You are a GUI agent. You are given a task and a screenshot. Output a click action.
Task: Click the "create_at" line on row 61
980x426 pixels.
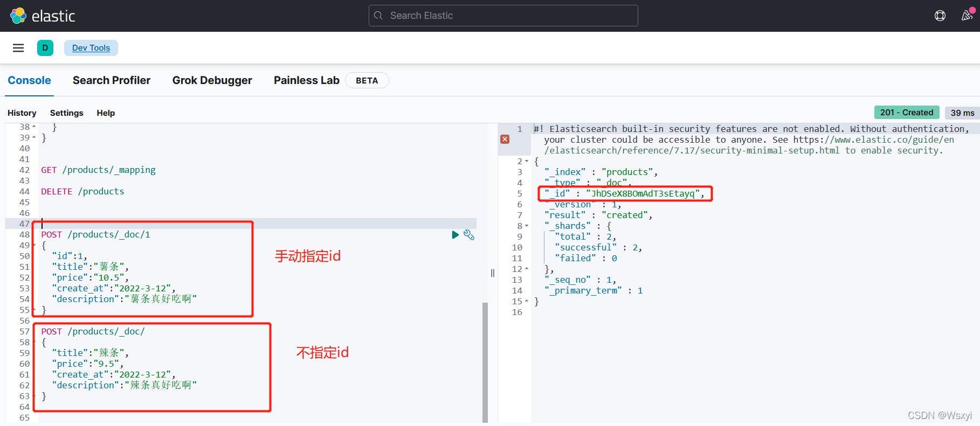pos(114,375)
